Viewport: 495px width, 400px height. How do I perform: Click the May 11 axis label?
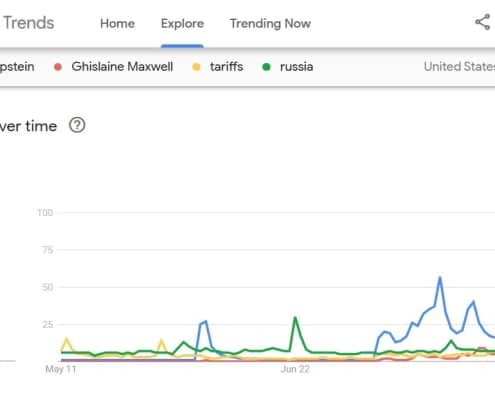[x=61, y=369]
